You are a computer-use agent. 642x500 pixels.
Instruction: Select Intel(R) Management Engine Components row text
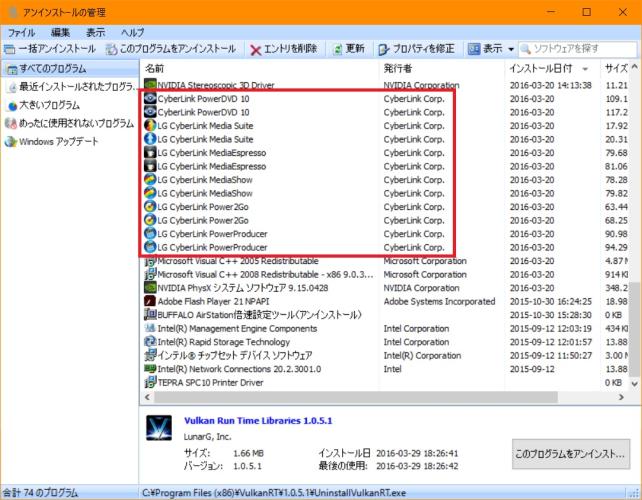[237, 328]
